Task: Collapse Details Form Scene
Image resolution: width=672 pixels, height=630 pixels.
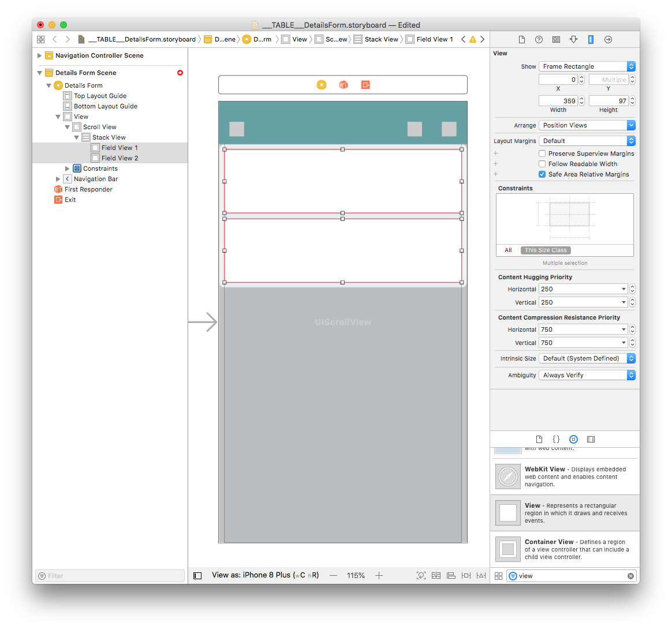Action: [39, 73]
